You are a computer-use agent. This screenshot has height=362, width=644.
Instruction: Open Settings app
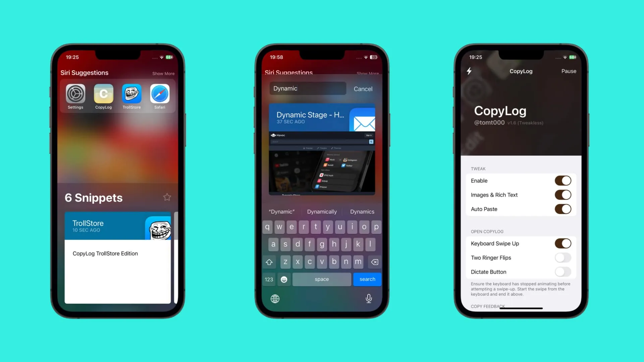75,94
